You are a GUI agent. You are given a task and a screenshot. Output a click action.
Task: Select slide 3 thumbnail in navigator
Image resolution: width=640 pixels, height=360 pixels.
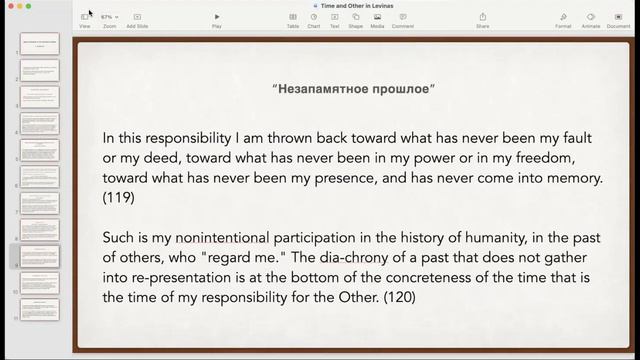[40, 97]
